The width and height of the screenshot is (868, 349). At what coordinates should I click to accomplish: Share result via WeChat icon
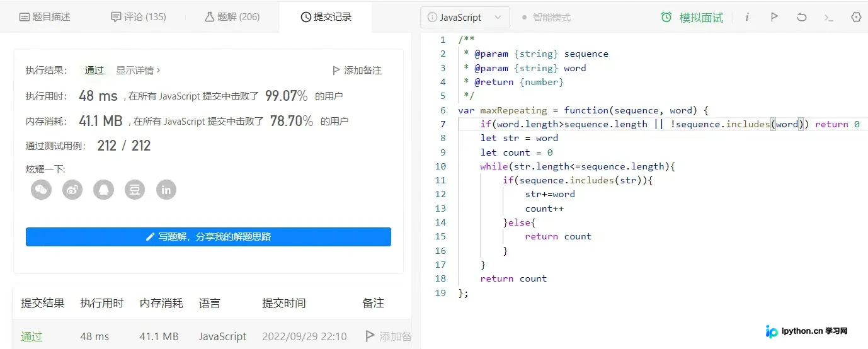point(41,190)
